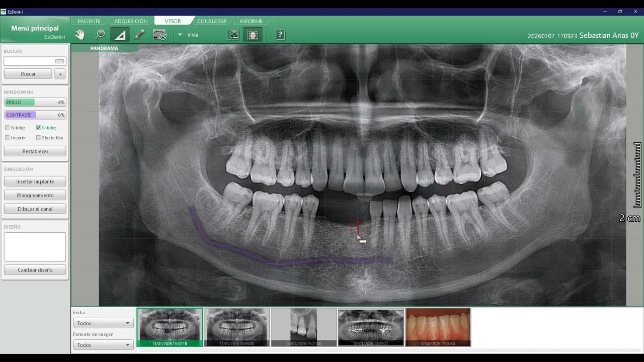The height and width of the screenshot is (362, 644).
Task: Click the Blanqueamiento button
Action: tap(35, 195)
